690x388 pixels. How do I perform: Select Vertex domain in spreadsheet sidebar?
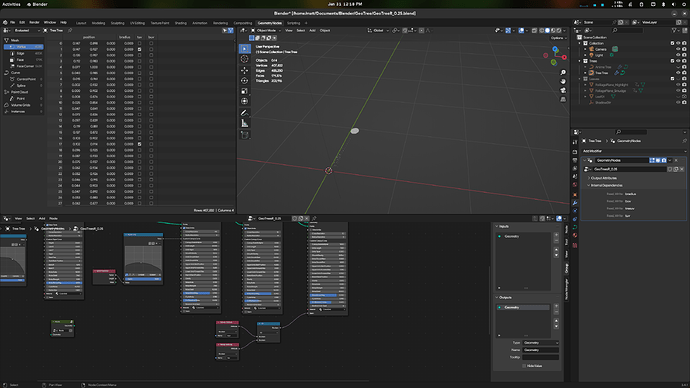(x=24, y=47)
